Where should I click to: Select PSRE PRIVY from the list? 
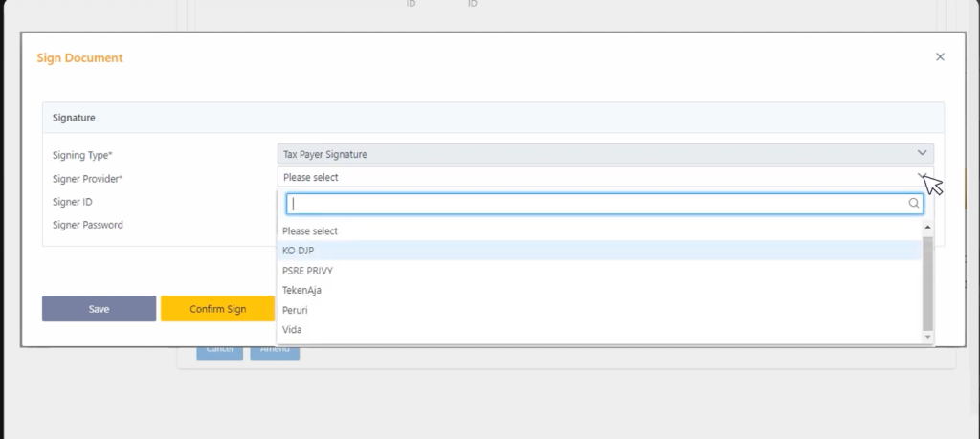click(x=307, y=271)
